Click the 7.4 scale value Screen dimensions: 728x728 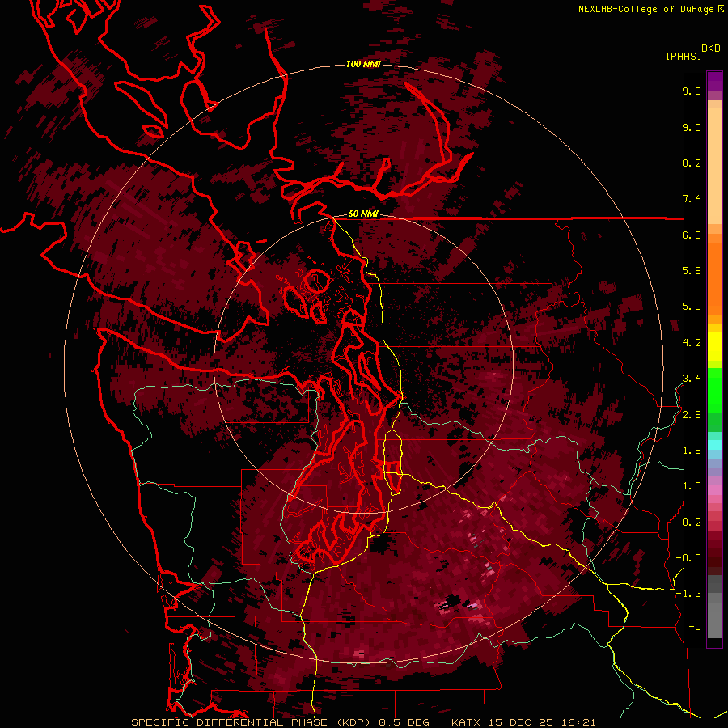(692, 199)
